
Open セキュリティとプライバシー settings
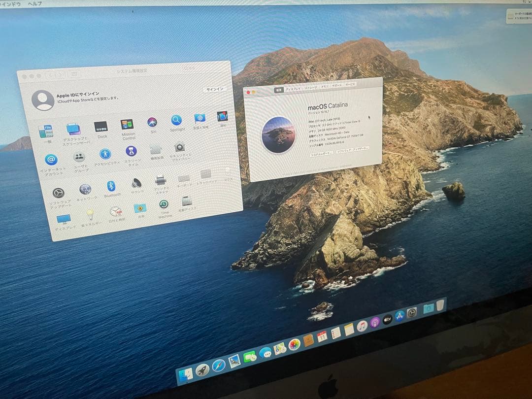tap(179, 146)
